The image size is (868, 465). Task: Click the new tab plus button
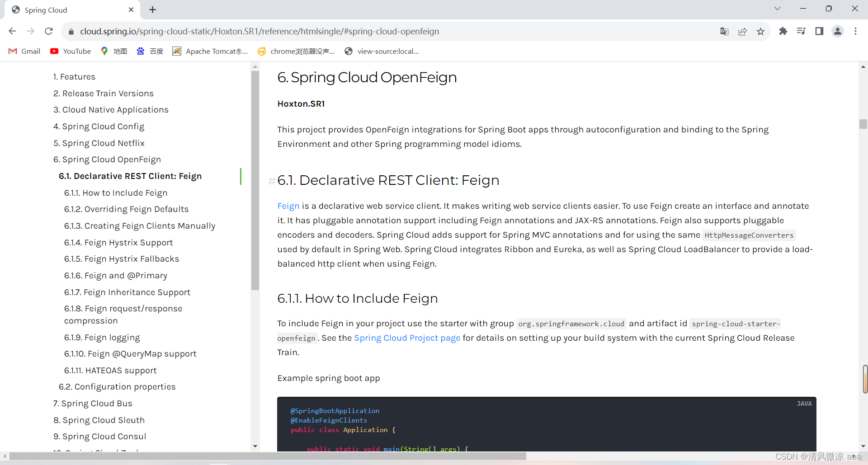153,9
